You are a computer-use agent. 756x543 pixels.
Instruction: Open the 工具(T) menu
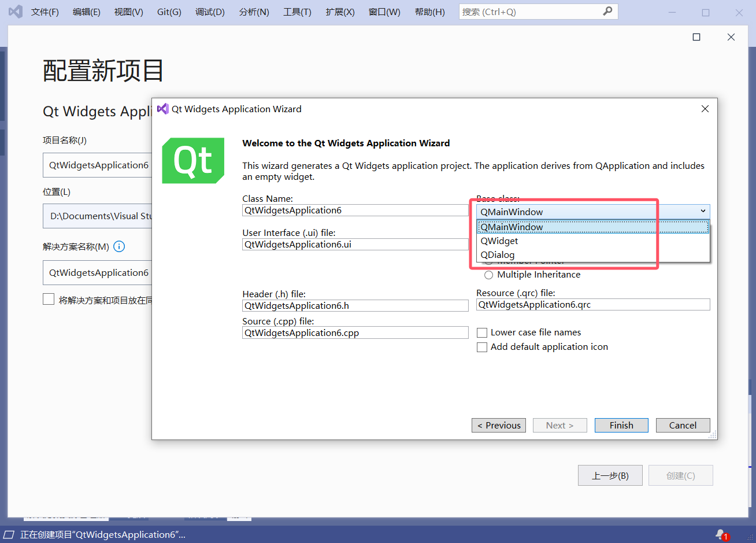click(x=297, y=12)
